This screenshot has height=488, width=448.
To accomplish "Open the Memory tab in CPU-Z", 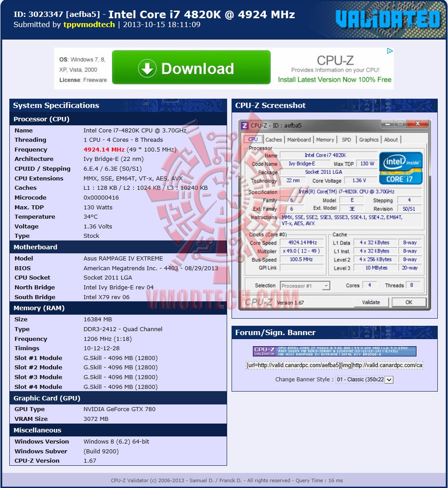I will click(325, 140).
